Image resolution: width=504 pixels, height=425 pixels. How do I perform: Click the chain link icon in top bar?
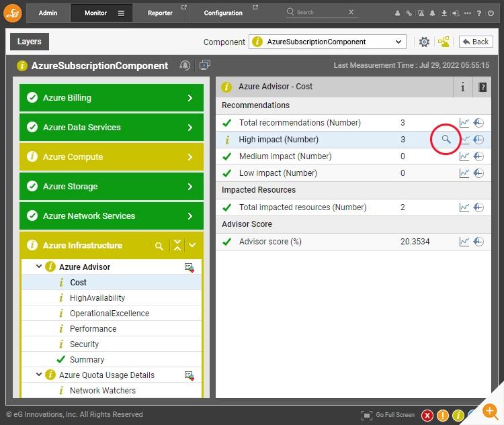[x=409, y=13]
